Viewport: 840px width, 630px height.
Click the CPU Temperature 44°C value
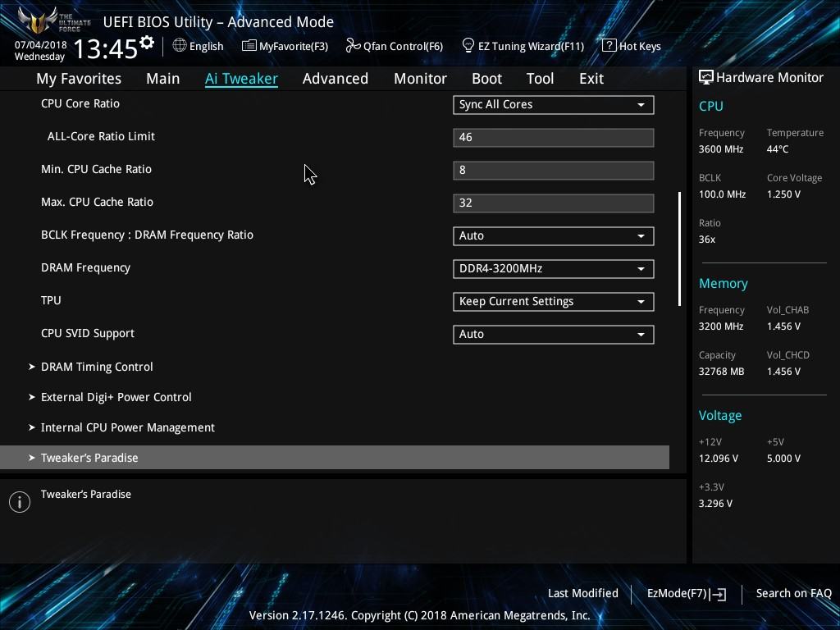click(778, 149)
